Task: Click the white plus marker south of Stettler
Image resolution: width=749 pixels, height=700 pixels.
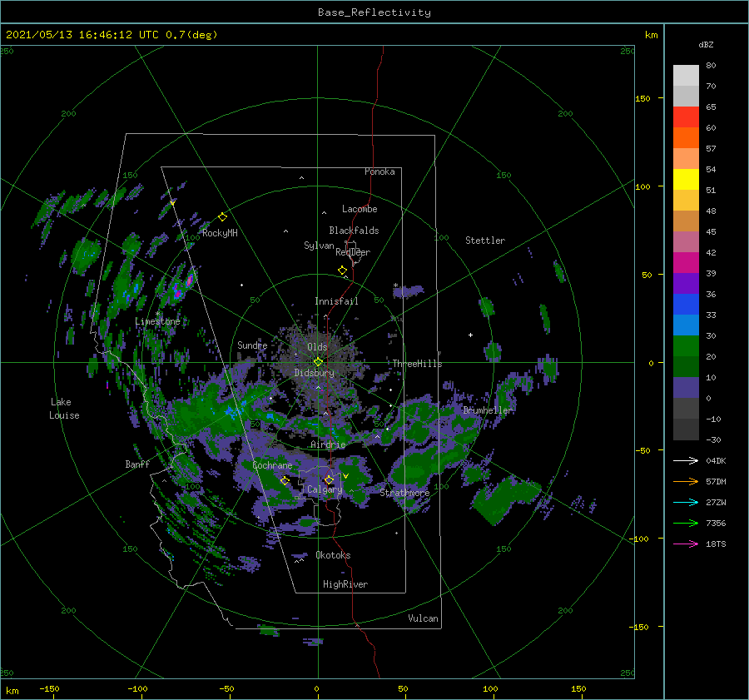Action: [470, 335]
